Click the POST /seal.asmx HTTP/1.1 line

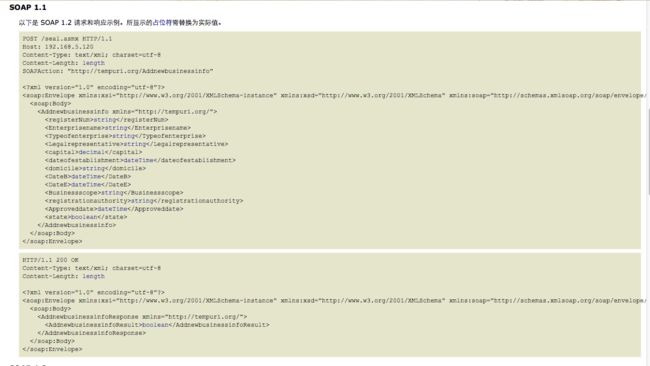click(67, 39)
